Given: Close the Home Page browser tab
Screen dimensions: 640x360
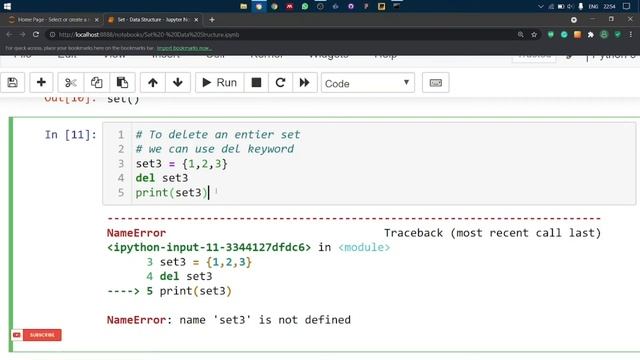Looking at the screenshot, I should [97, 20].
